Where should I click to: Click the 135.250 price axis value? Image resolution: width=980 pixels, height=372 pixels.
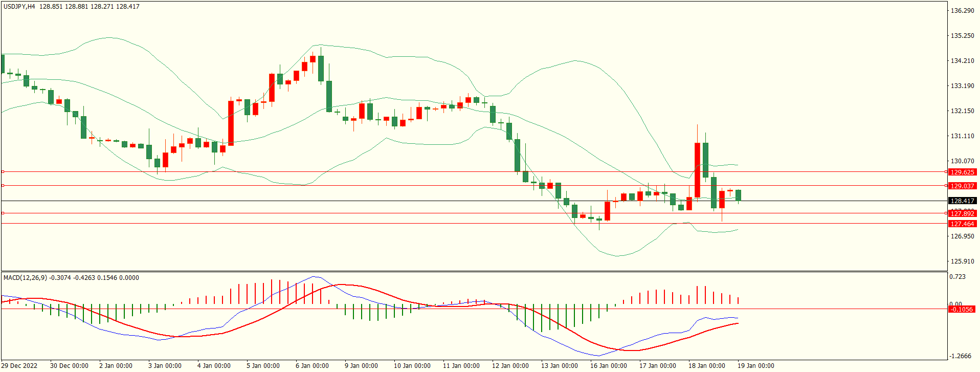962,36
